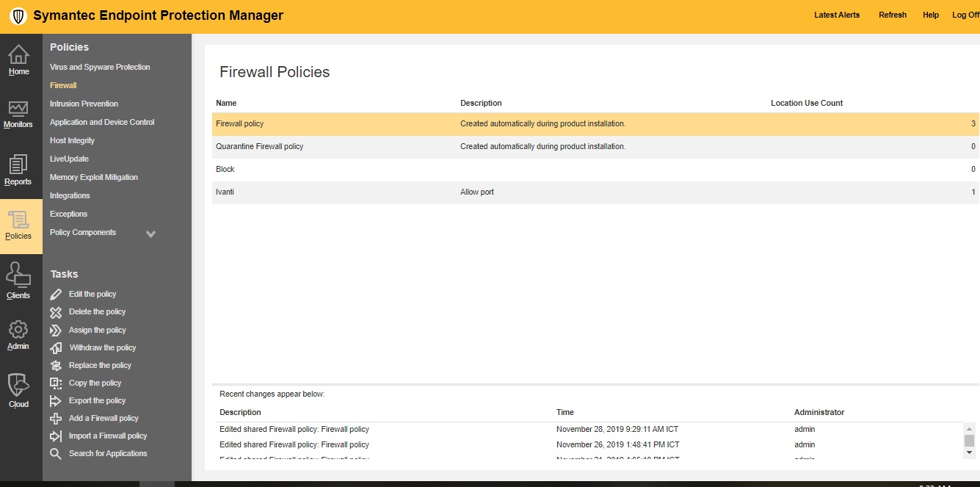The image size is (980, 487).
Task: Click the Copy the policy task link
Action: [95, 383]
